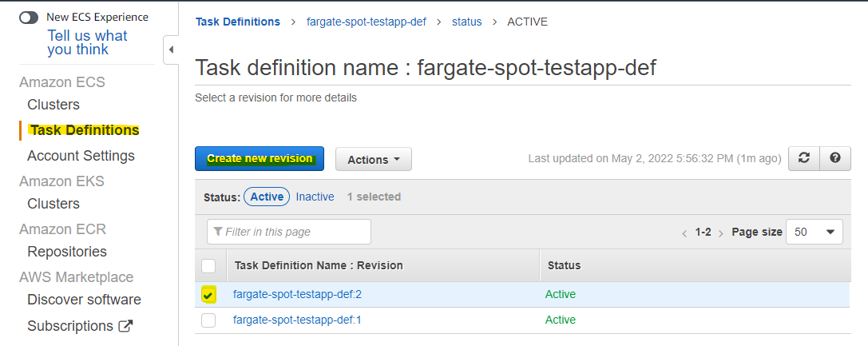Click the status breadcrumb link
The width and height of the screenshot is (868, 346).
click(466, 22)
